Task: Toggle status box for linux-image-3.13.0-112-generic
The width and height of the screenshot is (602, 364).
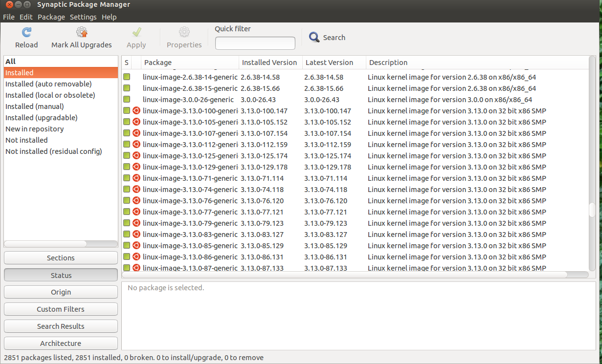Action: click(x=127, y=145)
